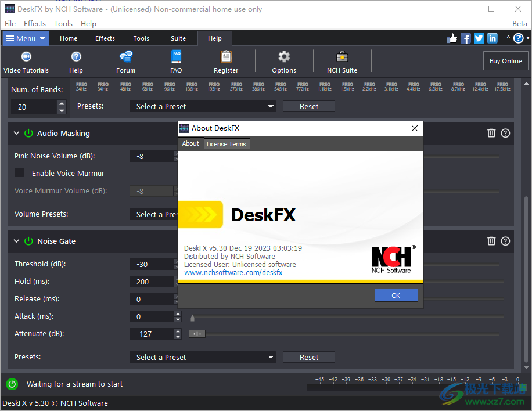Image resolution: width=532 pixels, height=411 pixels.
Task: Collapse the Audio Masking section
Action: pos(16,133)
